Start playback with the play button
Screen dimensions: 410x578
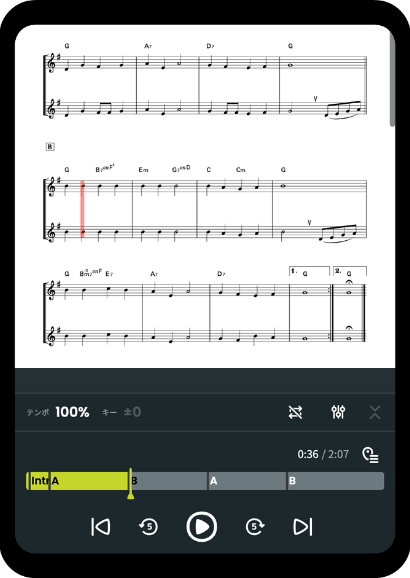201,527
